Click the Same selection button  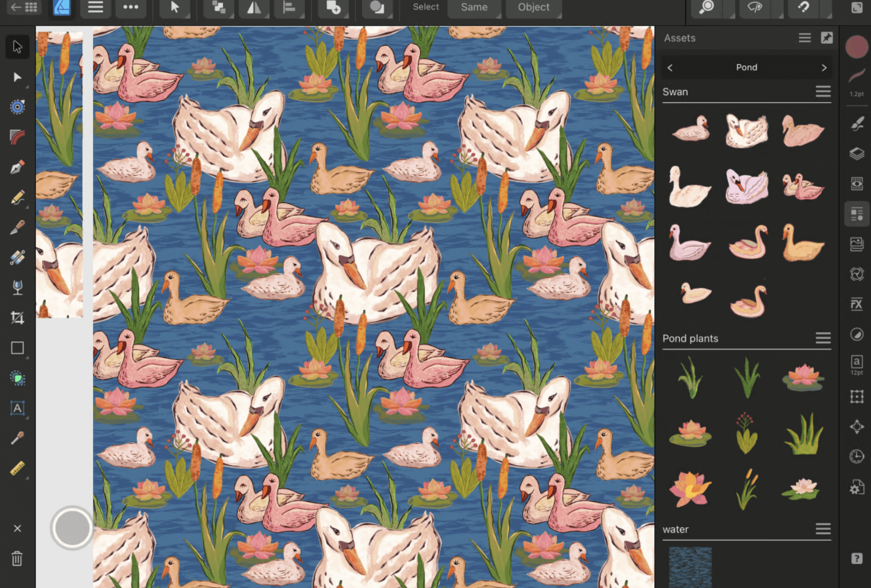(x=474, y=7)
